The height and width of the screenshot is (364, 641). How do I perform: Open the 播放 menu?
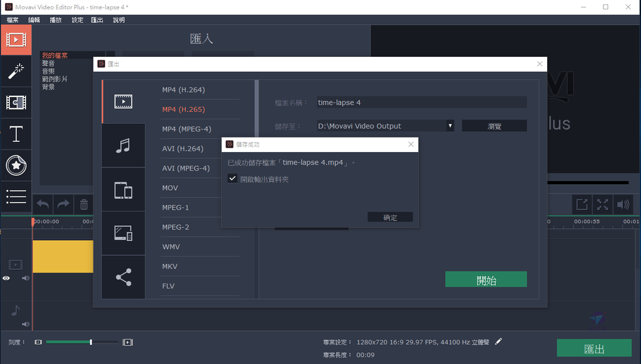point(56,19)
